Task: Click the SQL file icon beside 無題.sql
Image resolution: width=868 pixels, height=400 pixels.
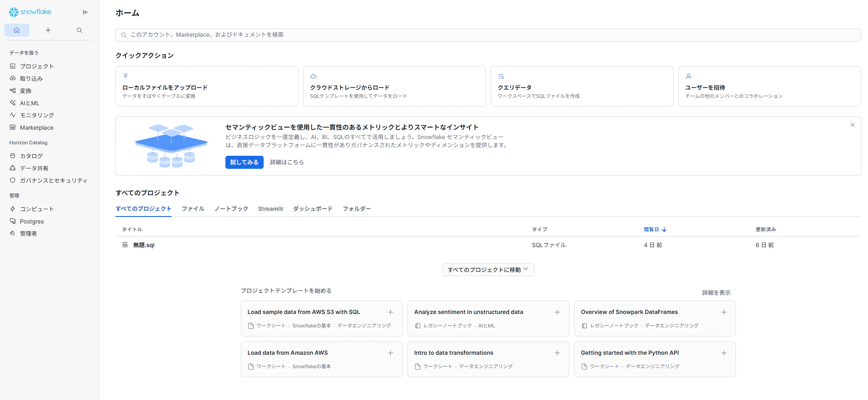Action: 125,245
